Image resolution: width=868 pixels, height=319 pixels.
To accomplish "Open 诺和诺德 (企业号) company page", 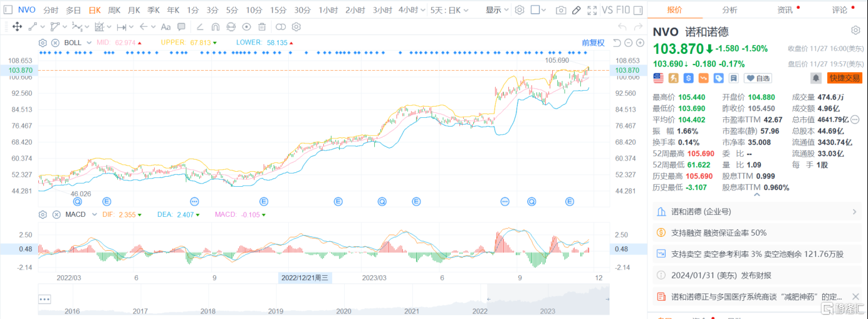I will (x=757, y=212).
